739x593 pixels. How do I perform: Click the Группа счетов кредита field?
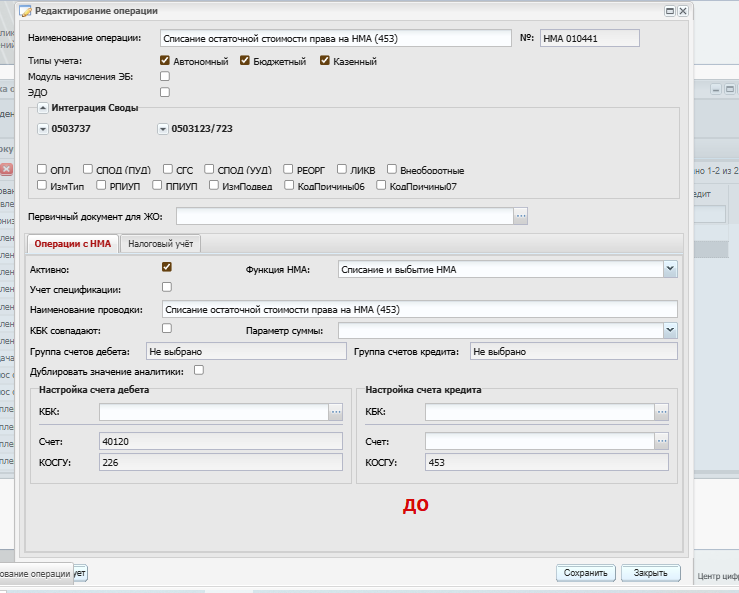pos(574,352)
